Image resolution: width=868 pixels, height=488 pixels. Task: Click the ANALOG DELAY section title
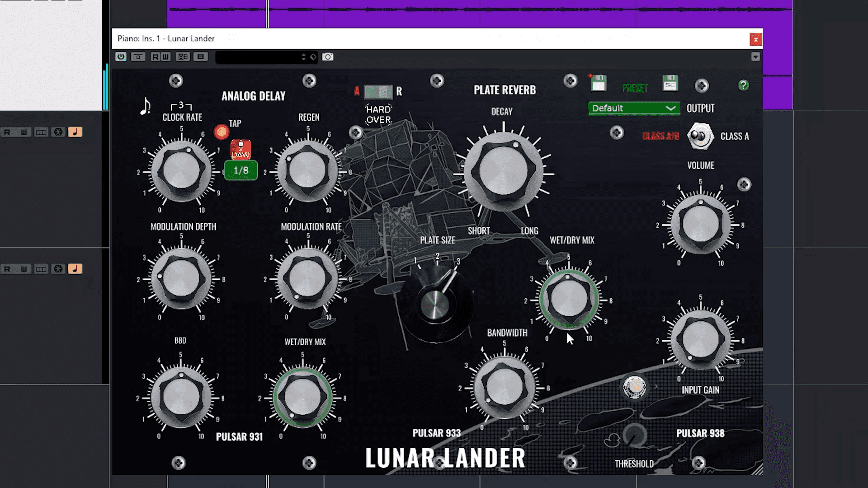tap(253, 96)
